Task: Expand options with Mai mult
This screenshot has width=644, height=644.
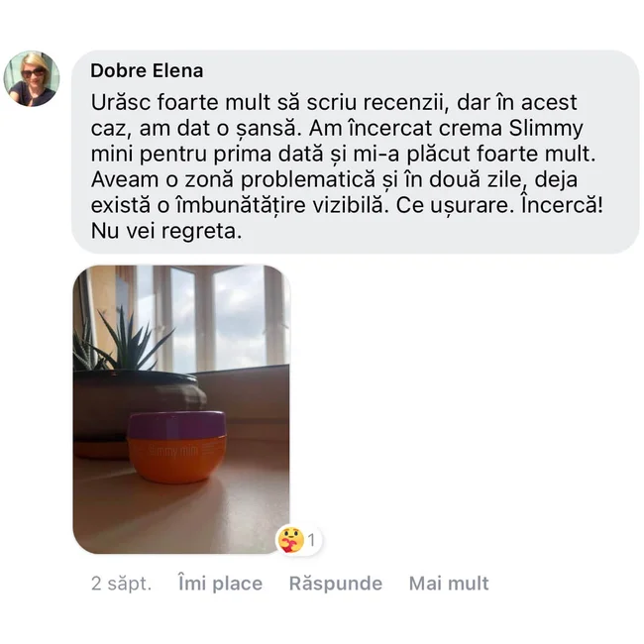Action: click(x=449, y=584)
